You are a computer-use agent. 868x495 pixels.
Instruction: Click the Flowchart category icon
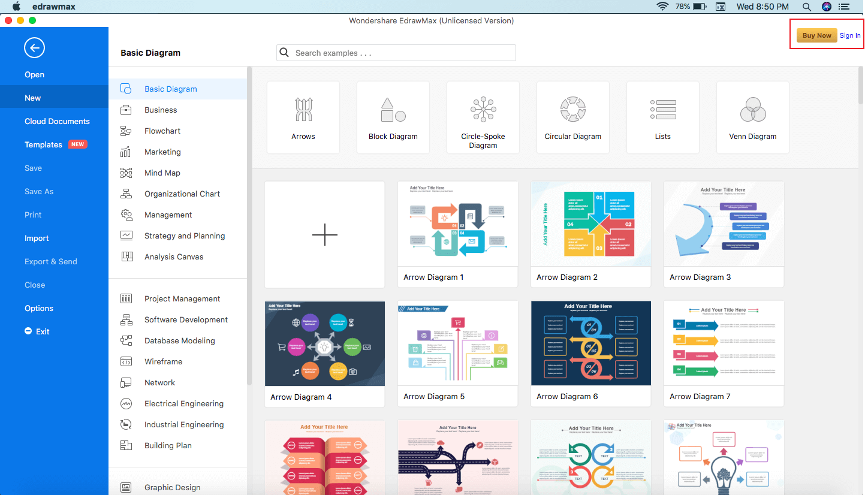click(x=126, y=131)
